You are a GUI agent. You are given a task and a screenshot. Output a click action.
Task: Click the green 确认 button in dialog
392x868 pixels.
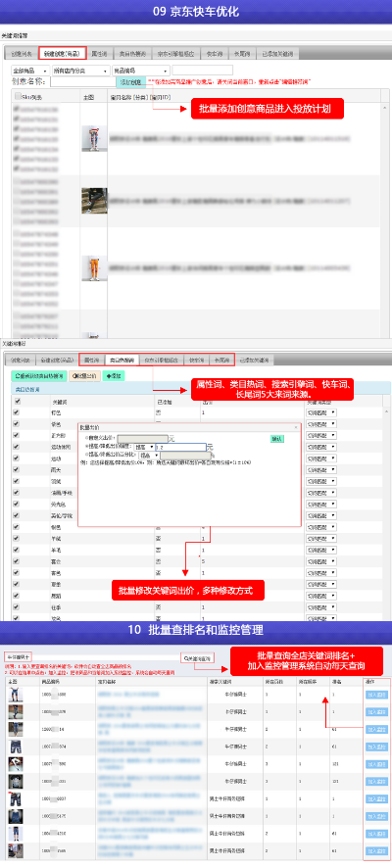276,439
